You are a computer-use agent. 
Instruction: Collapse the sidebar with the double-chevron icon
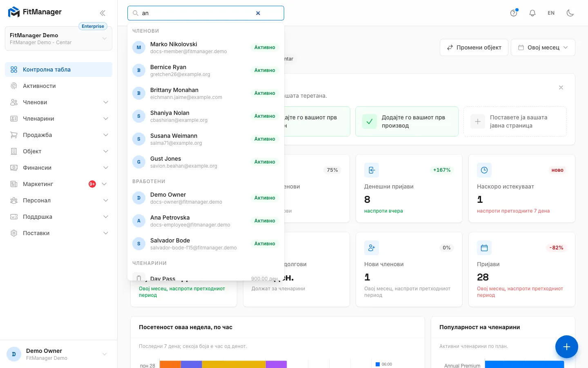pos(102,13)
